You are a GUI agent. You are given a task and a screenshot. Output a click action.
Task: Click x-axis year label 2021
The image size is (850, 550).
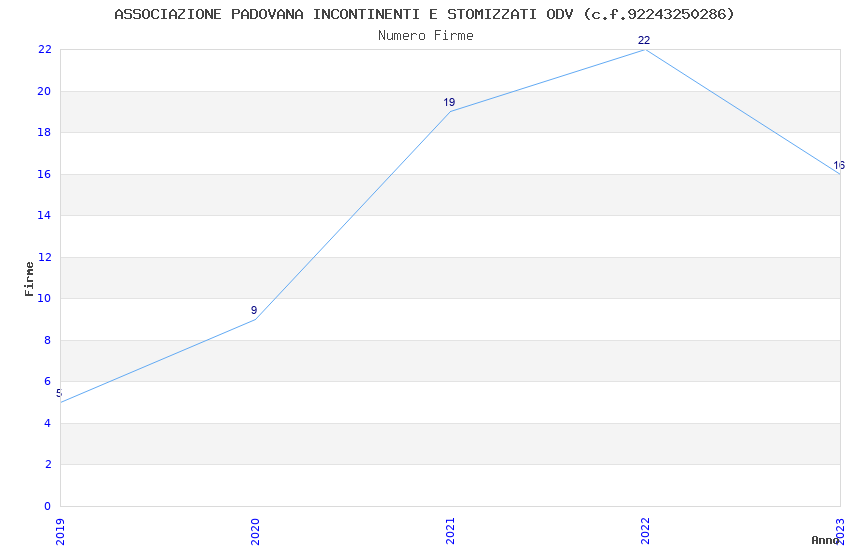point(450,531)
